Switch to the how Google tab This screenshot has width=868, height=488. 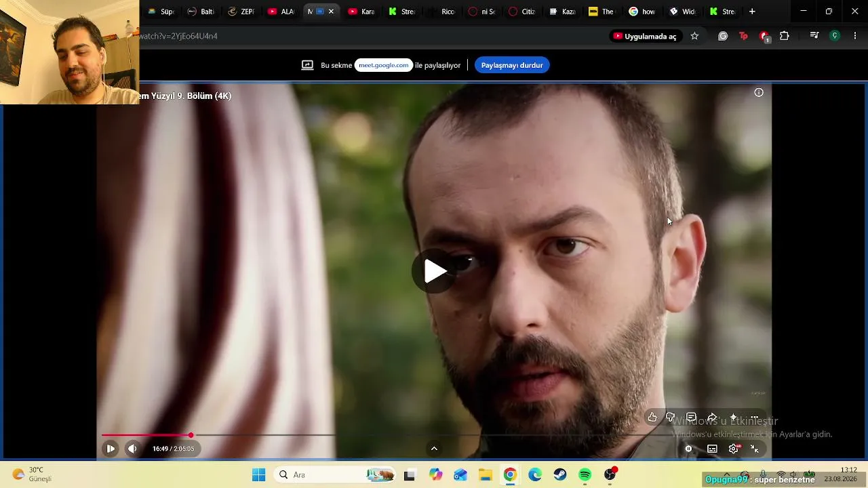pyautogui.click(x=643, y=12)
